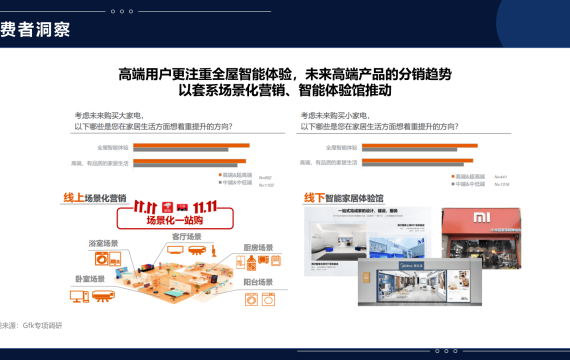The image size is (570, 360).
Task: Click the 阳台场景 label
Action: point(258,282)
